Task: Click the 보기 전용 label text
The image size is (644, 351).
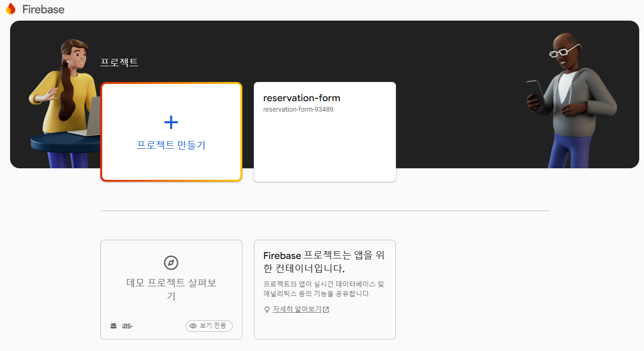Action: pyautogui.click(x=213, y=326)
